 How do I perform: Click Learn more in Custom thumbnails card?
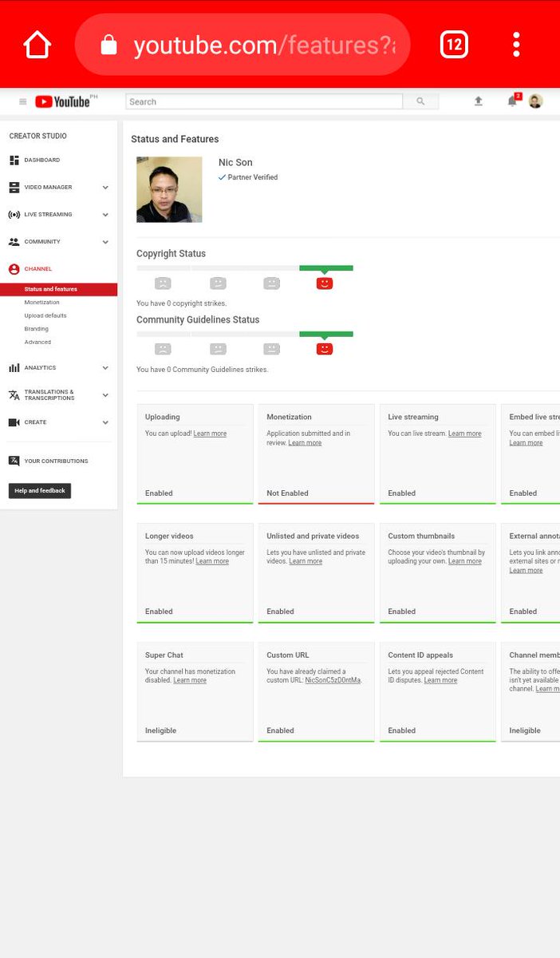tap(464, 561)
